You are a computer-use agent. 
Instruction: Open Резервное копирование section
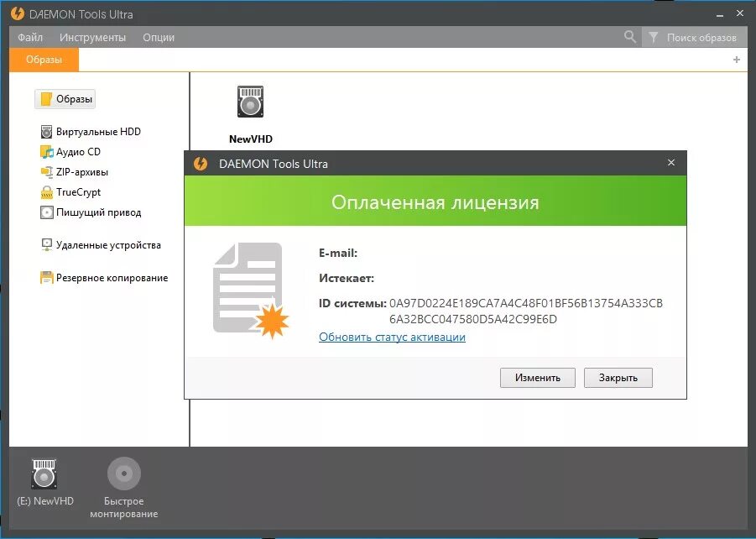[x=104, y=278]
